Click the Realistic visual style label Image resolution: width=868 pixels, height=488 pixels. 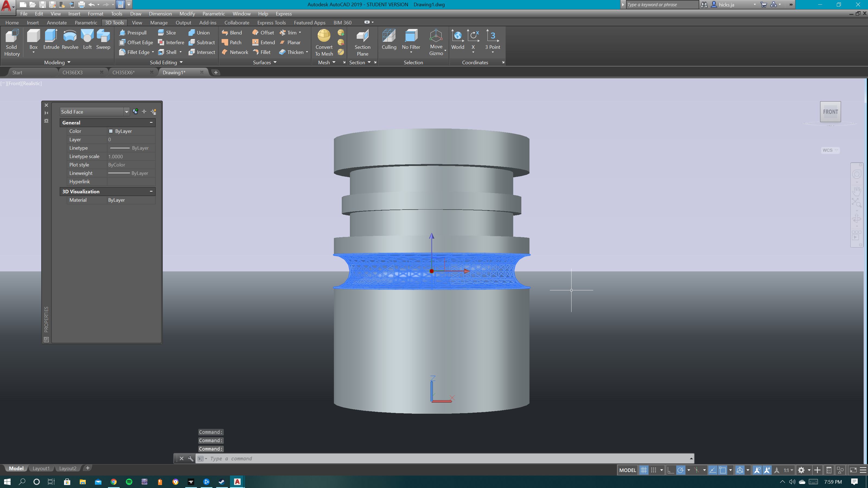click(32, 83)
